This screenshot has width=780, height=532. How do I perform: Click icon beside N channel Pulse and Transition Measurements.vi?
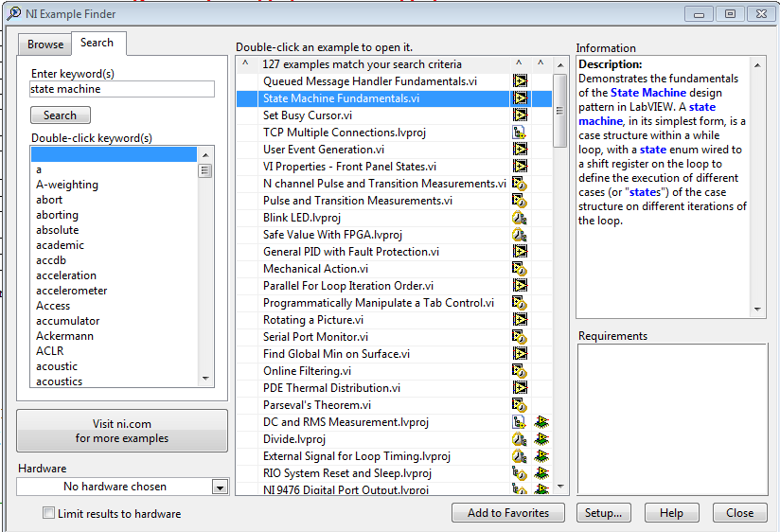coord(520,184)
